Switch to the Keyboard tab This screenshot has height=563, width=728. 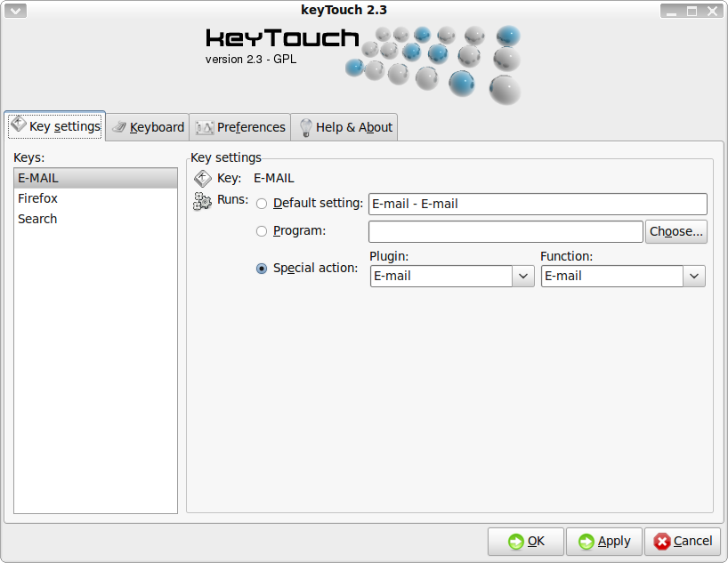click(148, 127)
